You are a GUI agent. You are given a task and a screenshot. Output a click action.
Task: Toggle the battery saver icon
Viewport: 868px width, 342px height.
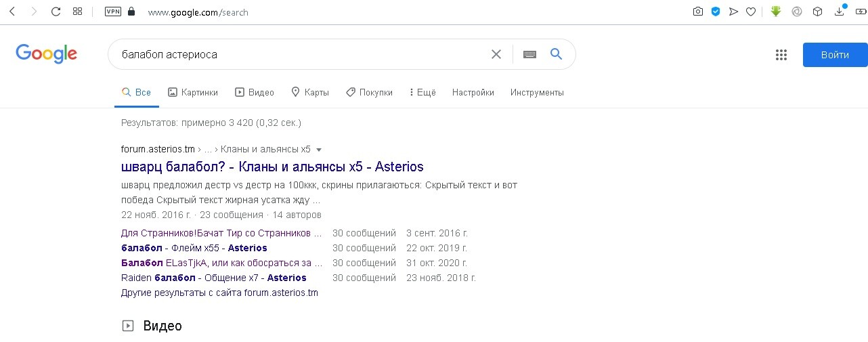pyautogui.click(x=860, y=12)
